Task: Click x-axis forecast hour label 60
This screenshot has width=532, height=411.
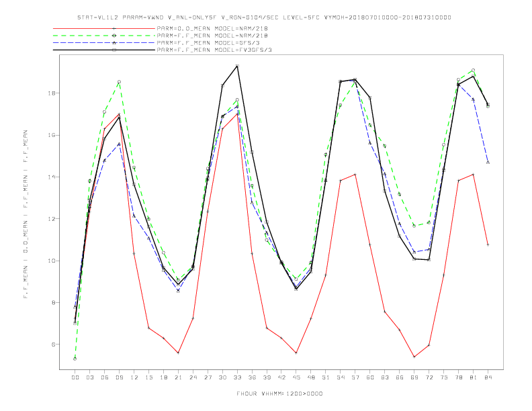Action: coord(370,377)
